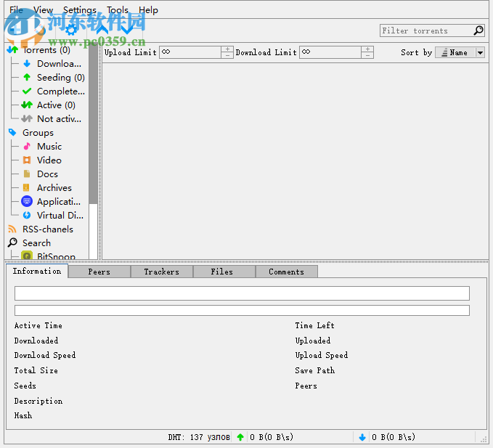Screen dimensions: 493x448
Task: Click the Active (0) arrows icon
Action: [x=27, y=105]
